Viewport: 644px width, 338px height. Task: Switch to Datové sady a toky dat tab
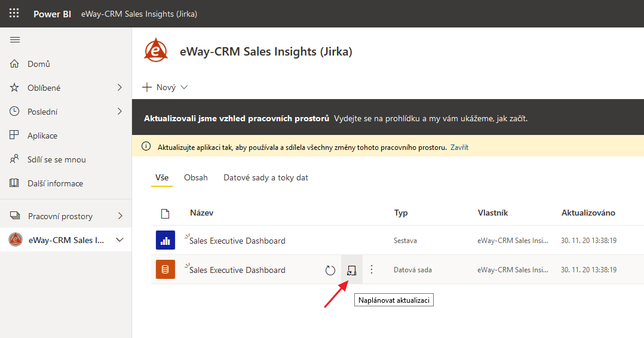(x=266, y=177)
